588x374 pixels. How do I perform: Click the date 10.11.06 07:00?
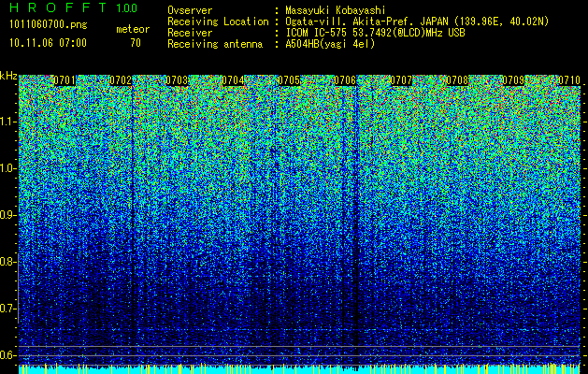[48, 43]
